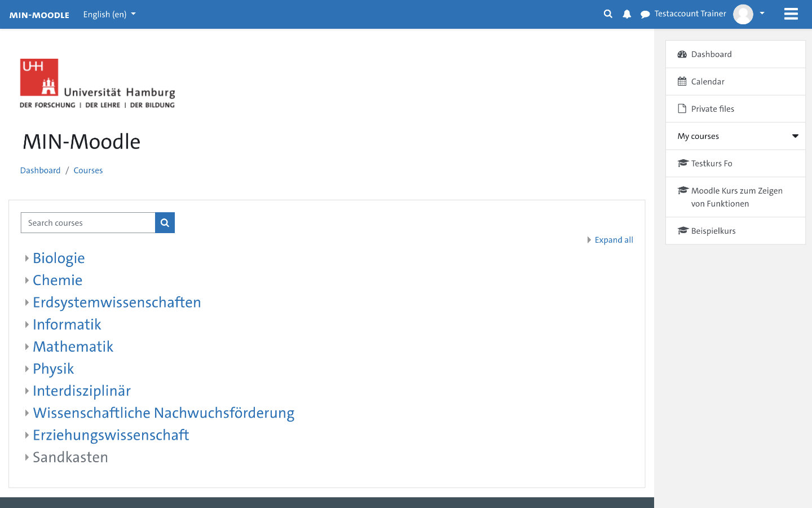Click graduation cap beside Moodle Kurs zum Zeigen
812x508 pixels.
click(x=683, y=190)
